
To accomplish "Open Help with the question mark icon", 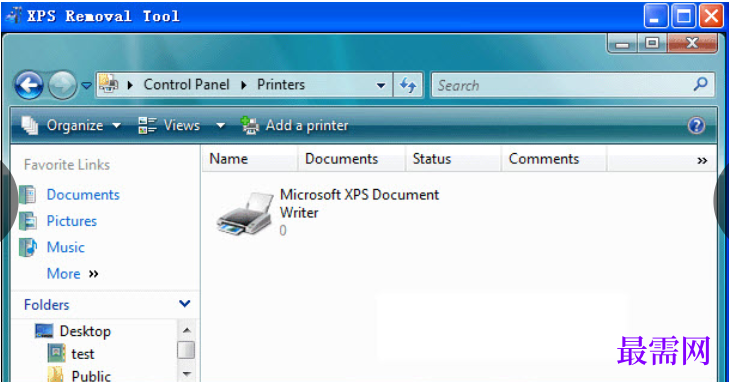I will pos(696,125).
